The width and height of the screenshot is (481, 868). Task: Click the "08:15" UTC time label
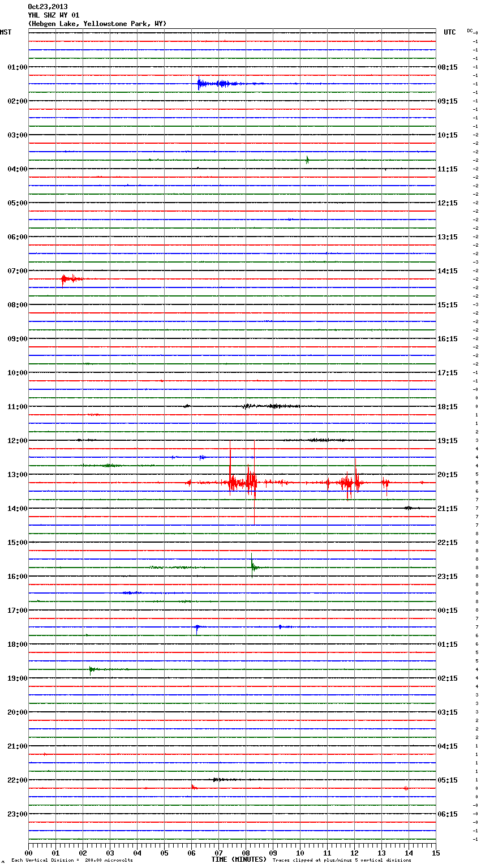448,67
